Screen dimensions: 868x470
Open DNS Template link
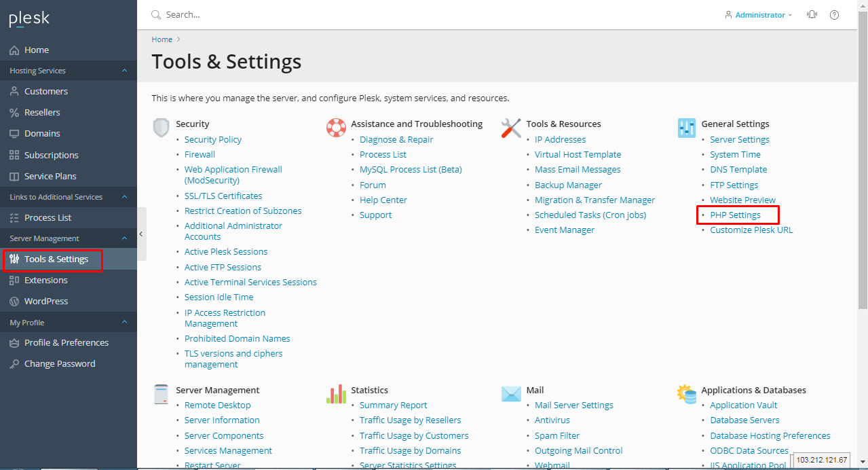[738, 170]
